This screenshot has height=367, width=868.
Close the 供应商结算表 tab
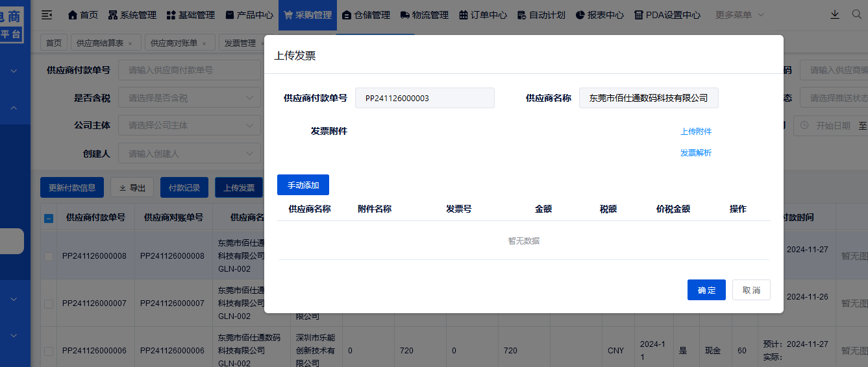click(130, 43)
